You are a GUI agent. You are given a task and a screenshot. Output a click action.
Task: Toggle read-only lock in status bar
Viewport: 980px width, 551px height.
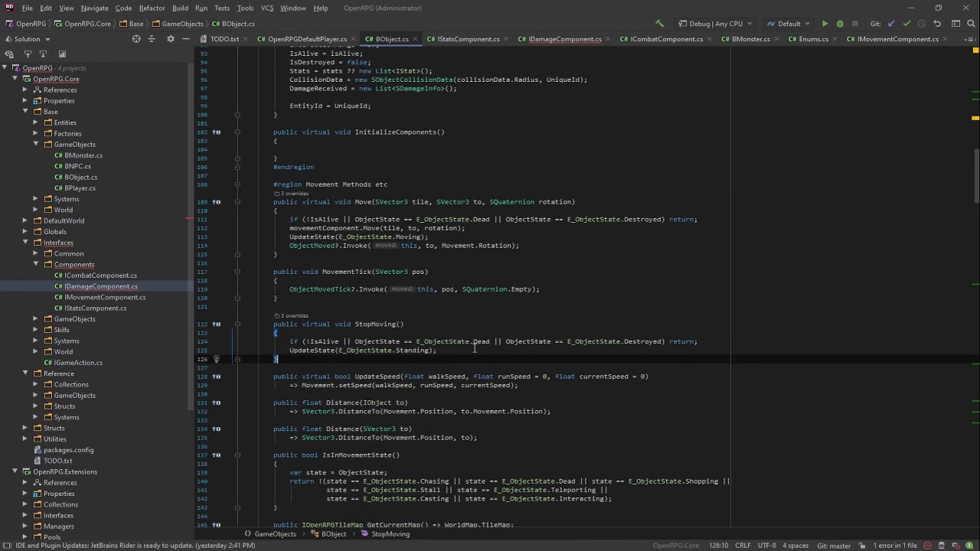[x=862, y=546]
